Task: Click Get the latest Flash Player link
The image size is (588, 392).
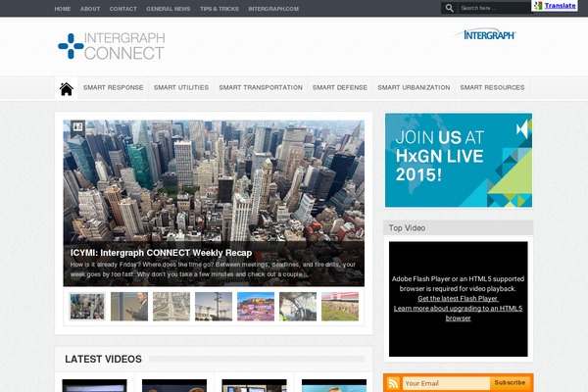Action: [x=458, y=299]
